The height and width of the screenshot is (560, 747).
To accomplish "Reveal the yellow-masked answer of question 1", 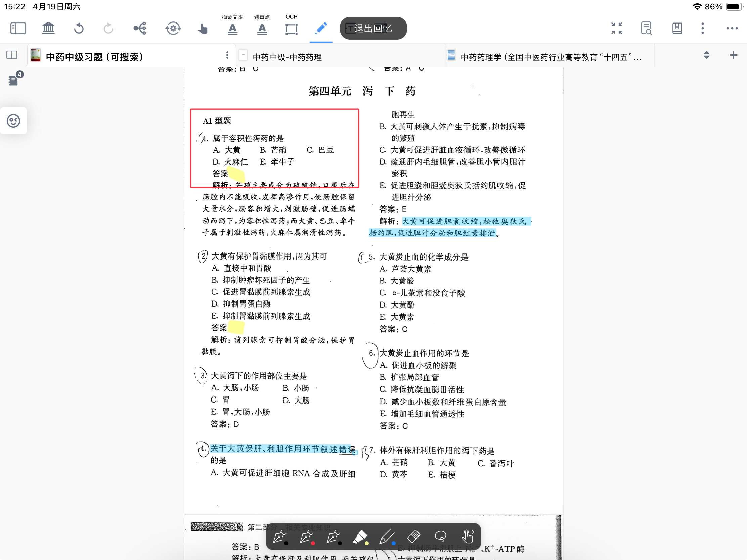I will point(236,174).
